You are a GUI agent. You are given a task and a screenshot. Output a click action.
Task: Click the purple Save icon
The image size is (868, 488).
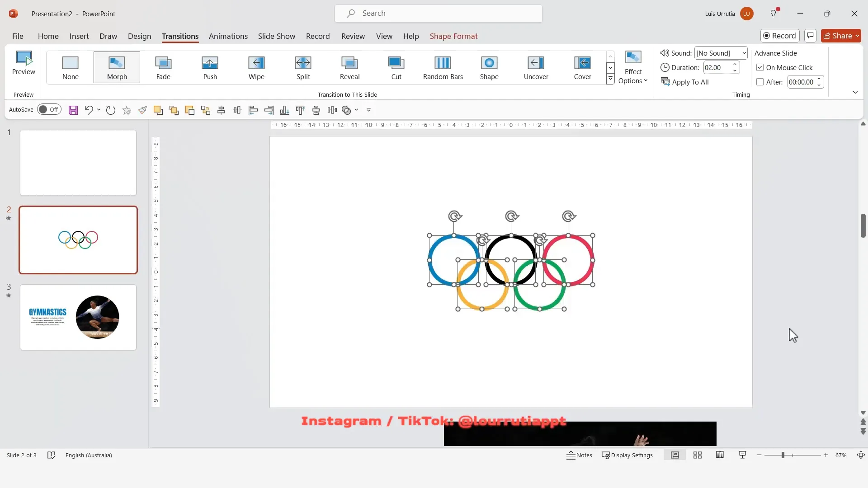[73, 110]
